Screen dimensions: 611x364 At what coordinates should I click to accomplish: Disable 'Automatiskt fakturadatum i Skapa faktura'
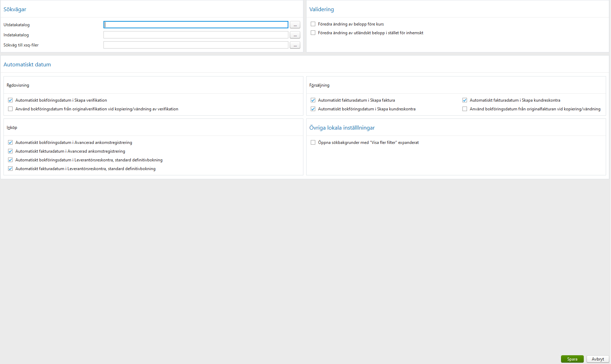313,100
